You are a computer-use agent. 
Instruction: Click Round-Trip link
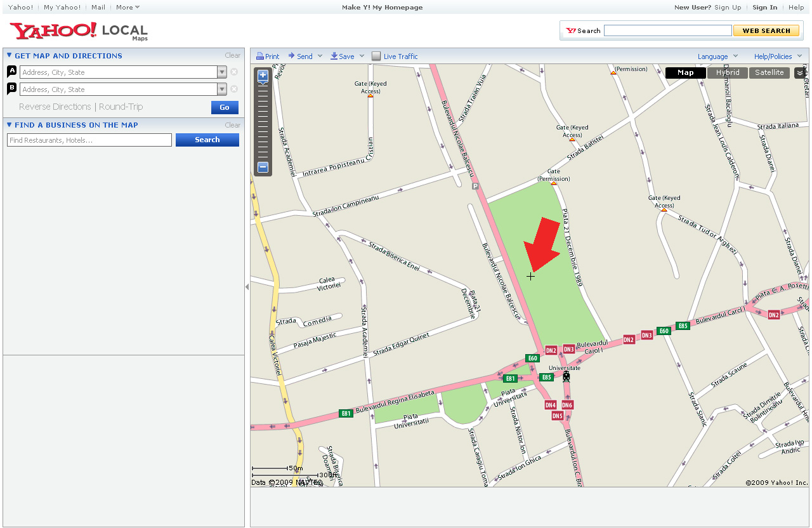(121, 107)
